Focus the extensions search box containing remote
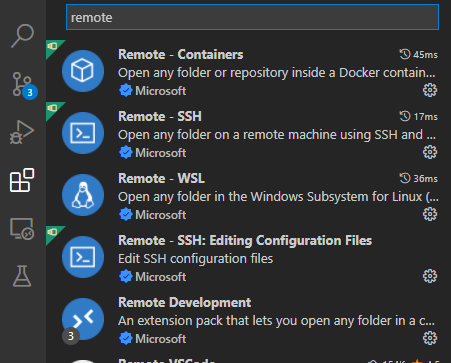The height and width of the screenshot is (363, 451). pos(252,17)
